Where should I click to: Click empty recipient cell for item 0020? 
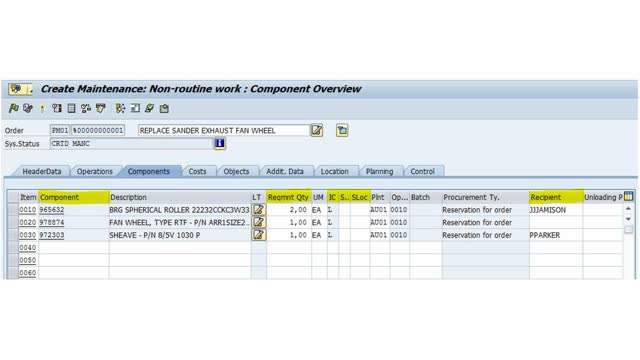pos(556,222)
